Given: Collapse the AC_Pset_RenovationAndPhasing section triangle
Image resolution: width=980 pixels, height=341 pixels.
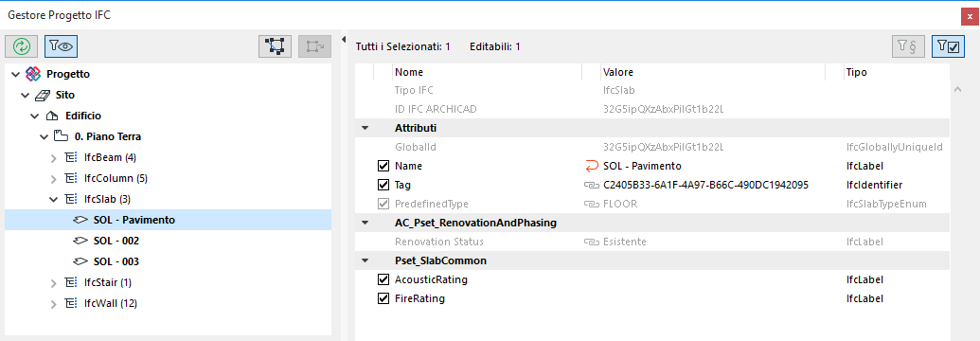Looking at the screenshot, I should click(365, 223).
